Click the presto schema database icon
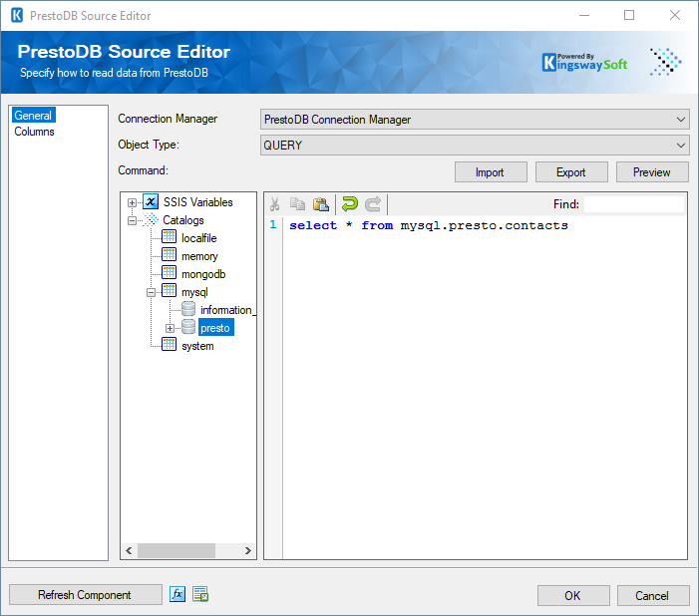 click(x=188, y=327)
